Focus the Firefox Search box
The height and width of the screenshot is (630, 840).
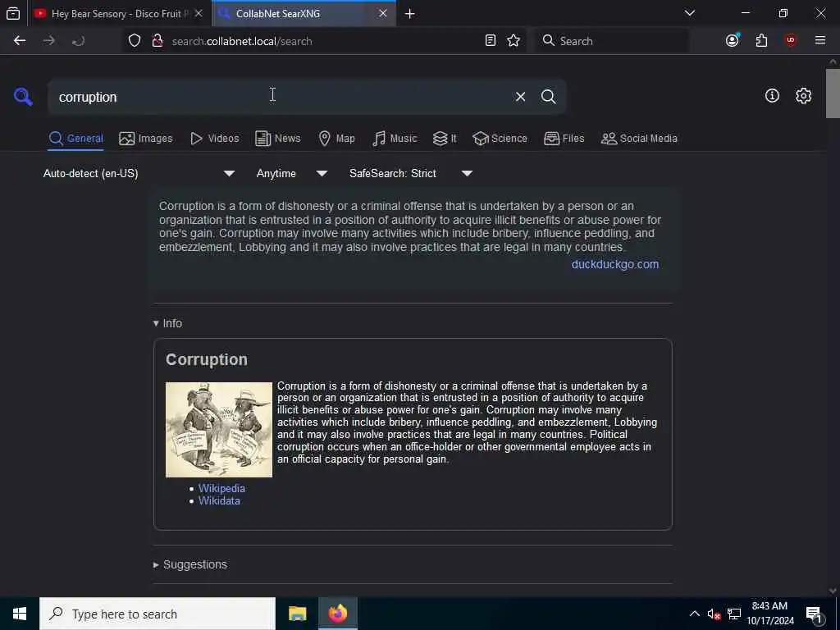[x=612, y=41]
